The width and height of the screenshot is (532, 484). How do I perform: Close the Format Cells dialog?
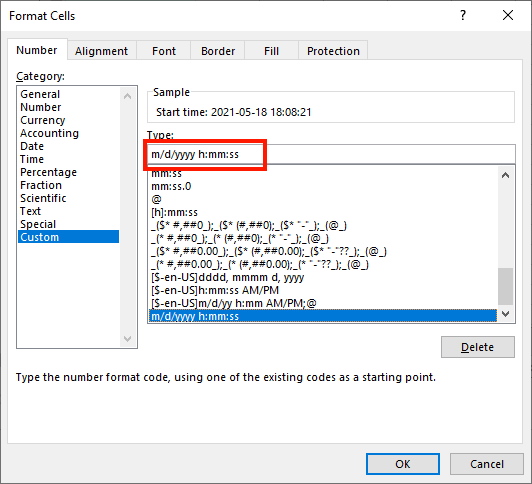point(508,15)
